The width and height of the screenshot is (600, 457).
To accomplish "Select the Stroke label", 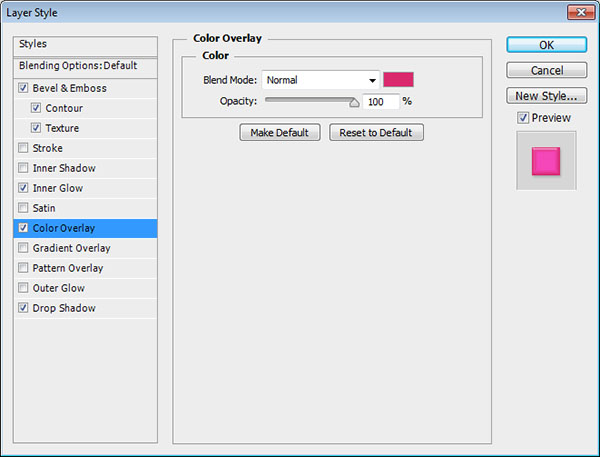I will point(47,148).
